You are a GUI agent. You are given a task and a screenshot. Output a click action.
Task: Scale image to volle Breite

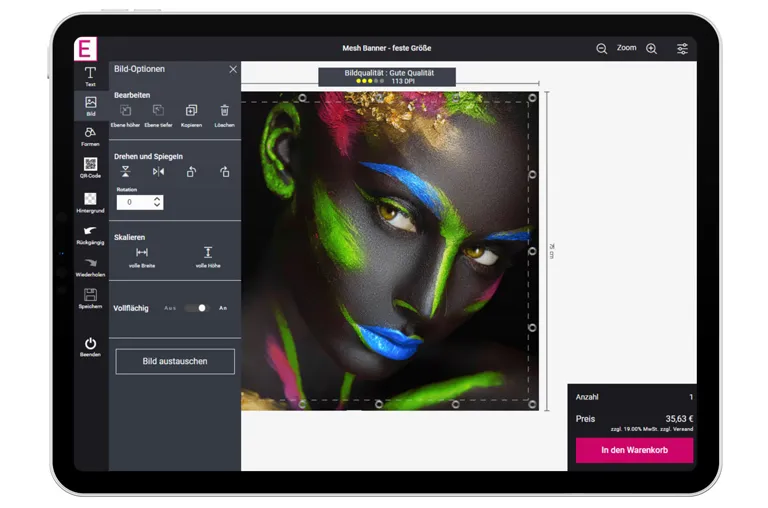click(142, 256)
